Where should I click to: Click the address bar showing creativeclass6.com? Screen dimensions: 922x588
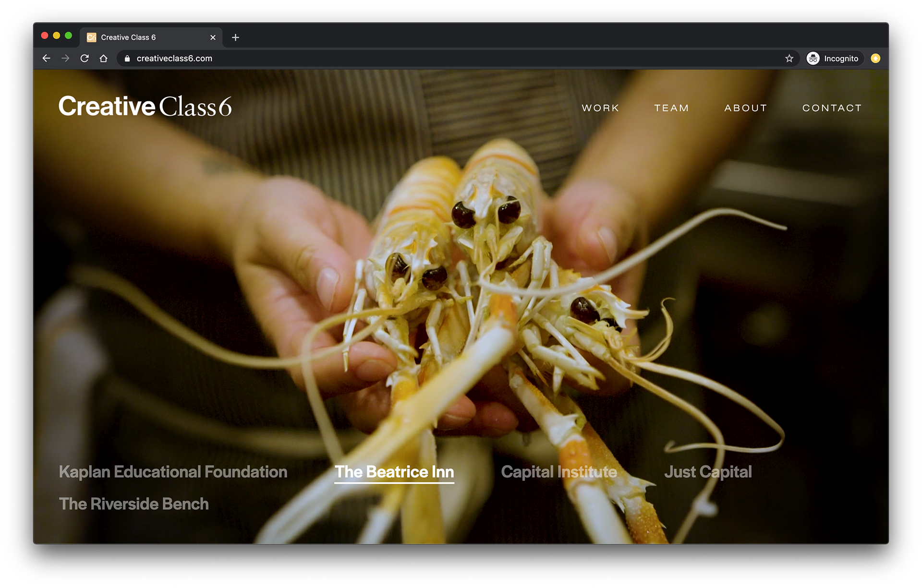tap(457, 58)
